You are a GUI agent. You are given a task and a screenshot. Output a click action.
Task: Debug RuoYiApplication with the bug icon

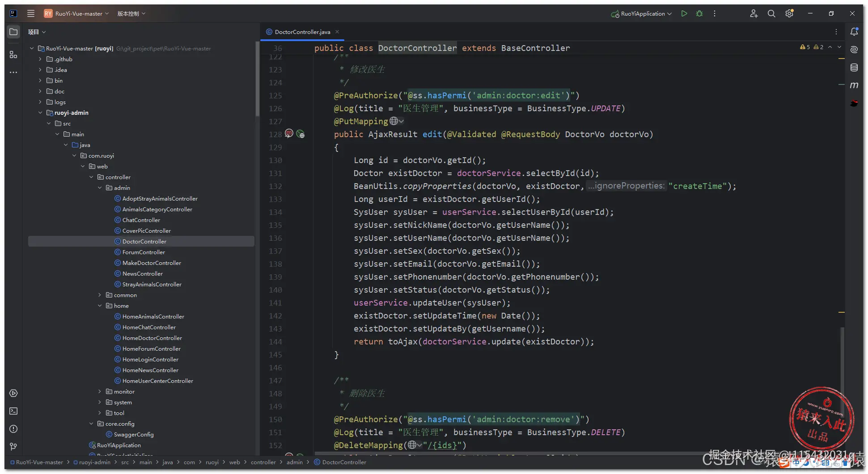coord(699,13)
